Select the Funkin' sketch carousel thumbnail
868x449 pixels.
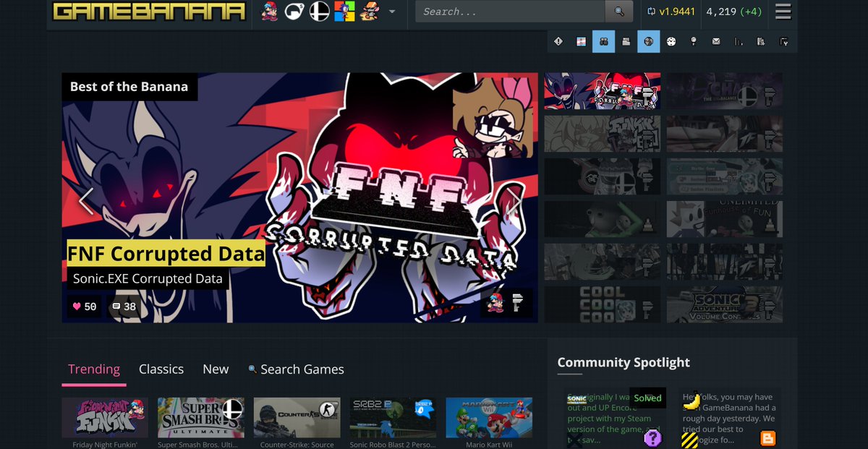[x=603, y=133]
